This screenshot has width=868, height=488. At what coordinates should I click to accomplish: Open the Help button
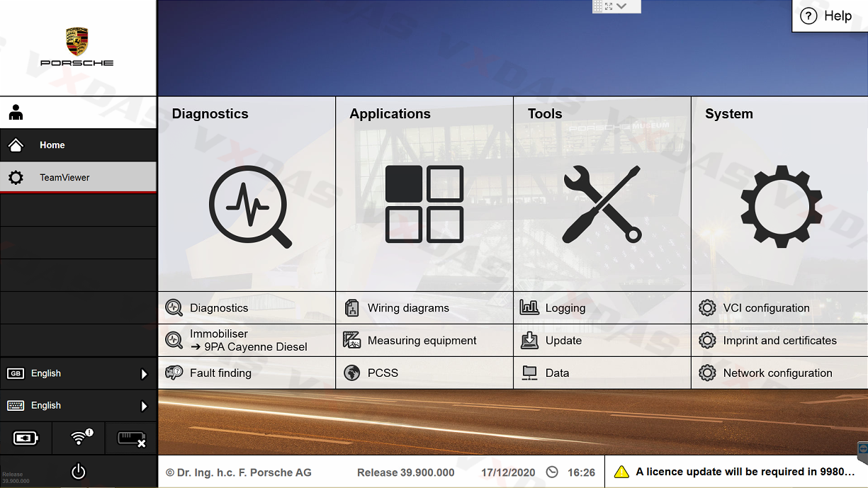(x=827, y=16)
